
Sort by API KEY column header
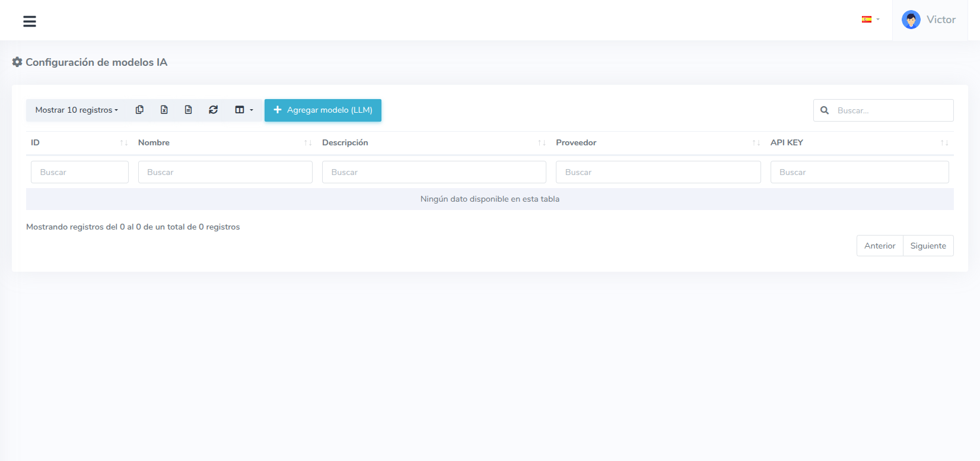tap(787, 142)
